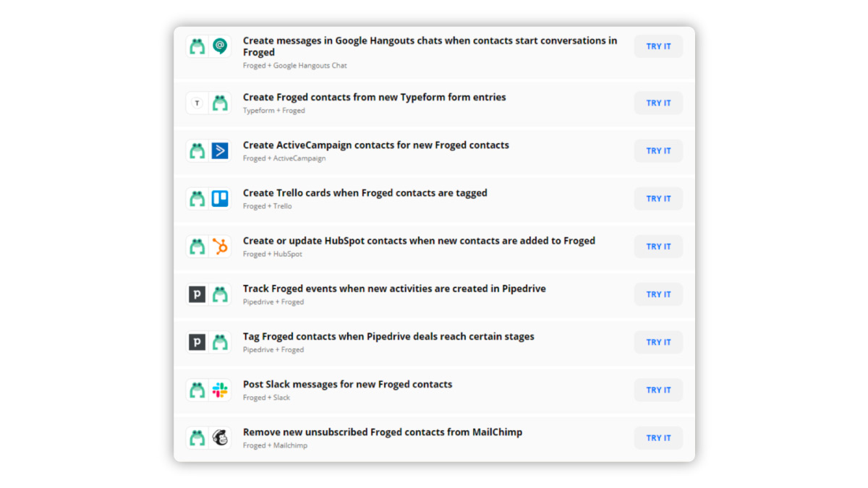Image resolution: width=868 pixels, height=488 pixels.
Task: Open 'Create ActiveCampaign contacts for new Froged contacts'
Action: (376, 145)
